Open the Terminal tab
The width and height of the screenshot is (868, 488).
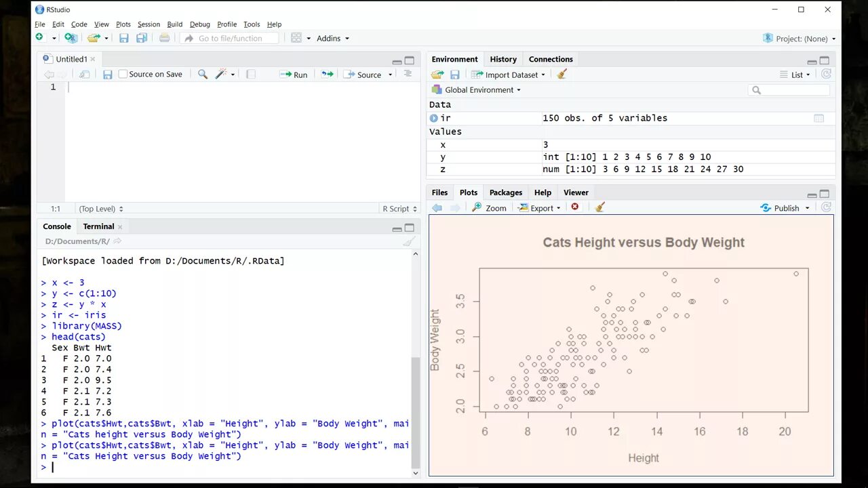[x=99, y=226]
